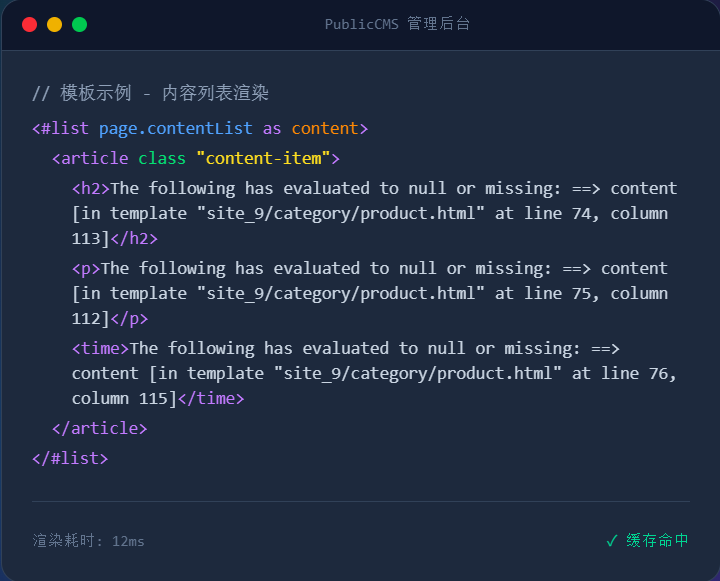The image size is (720, 581).
Task: Click the orange content loop variable
Action: (325, 128)
